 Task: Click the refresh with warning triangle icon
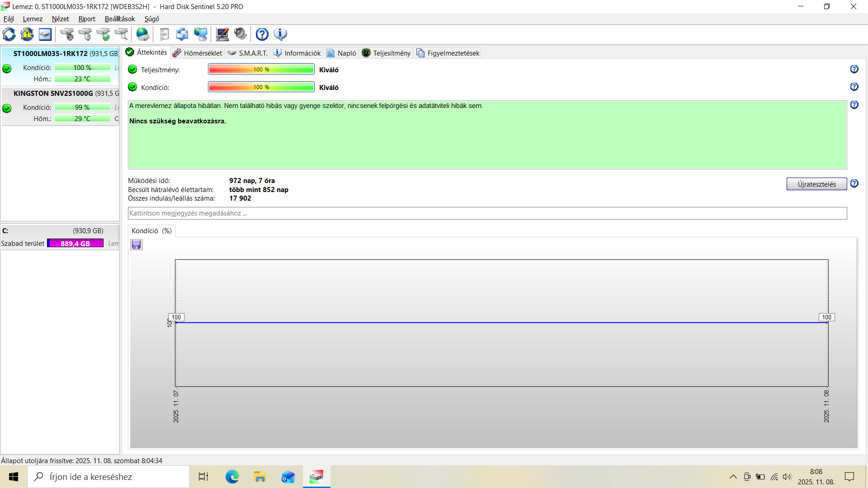click(27, 34)
